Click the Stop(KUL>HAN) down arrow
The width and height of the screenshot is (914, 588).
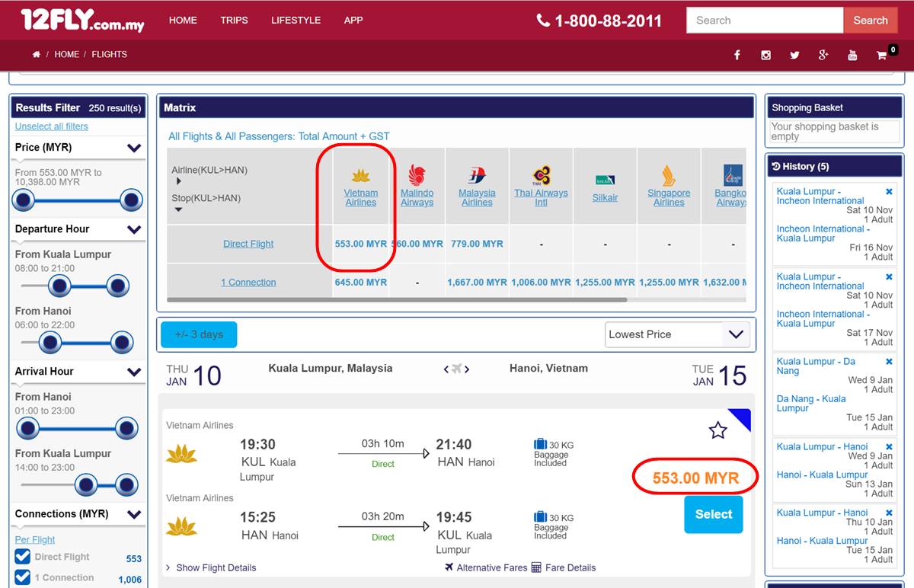click(x=179, y=210)
